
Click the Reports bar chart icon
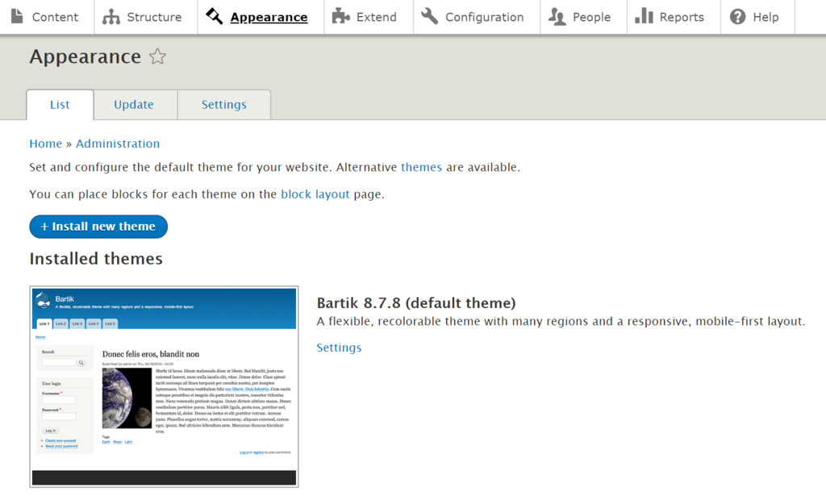pos(644,16)
